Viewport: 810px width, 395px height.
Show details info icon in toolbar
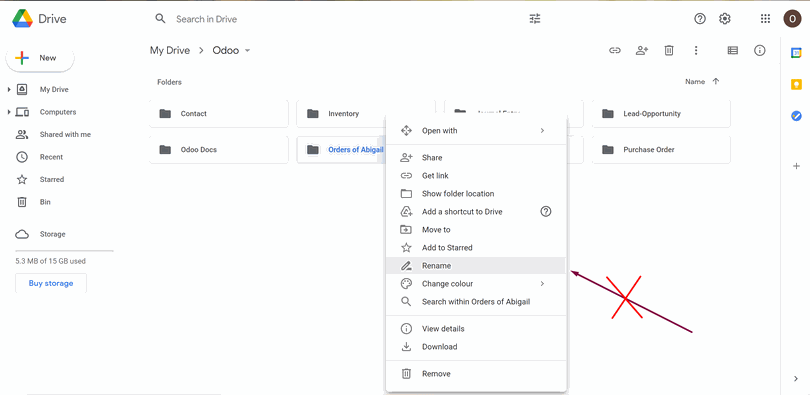tap(759, 51)
